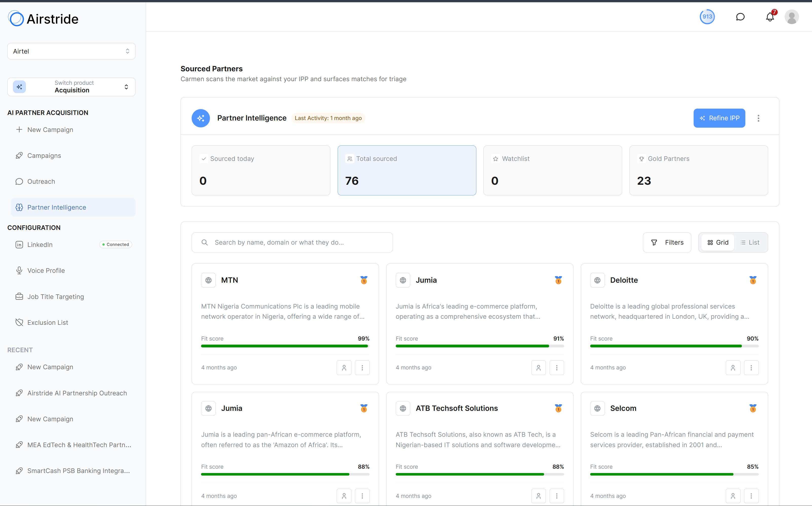This screenshot has width=812, height=506.
Task: Open Partner Intelligence sidebar item
Action: tap(73, 207)
